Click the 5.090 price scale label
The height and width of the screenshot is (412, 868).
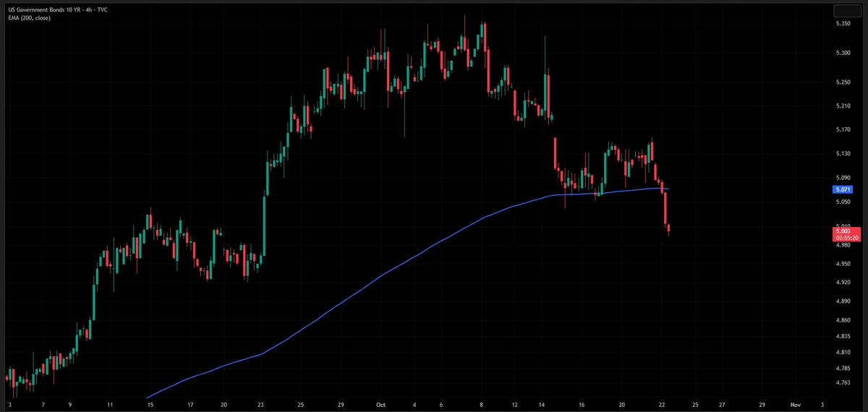(x=843, y=178)
